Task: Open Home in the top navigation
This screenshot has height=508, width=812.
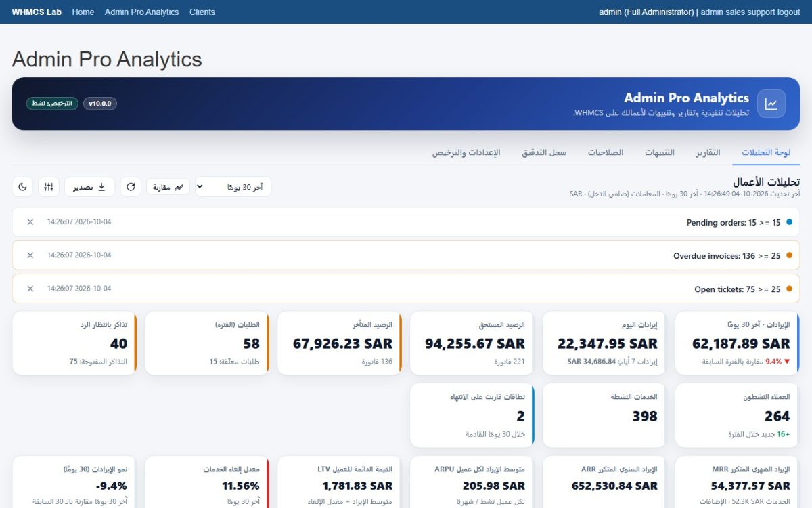Action: click(83, 12)
